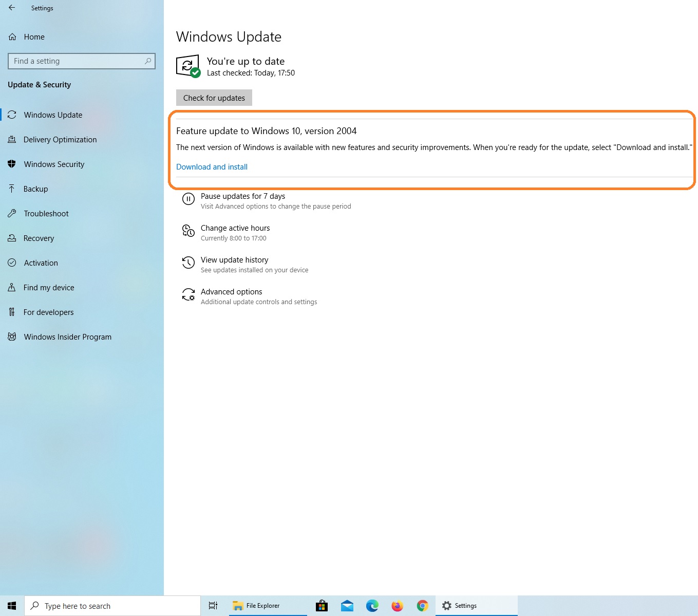Click the Windows Update page title

click(229, 37)
